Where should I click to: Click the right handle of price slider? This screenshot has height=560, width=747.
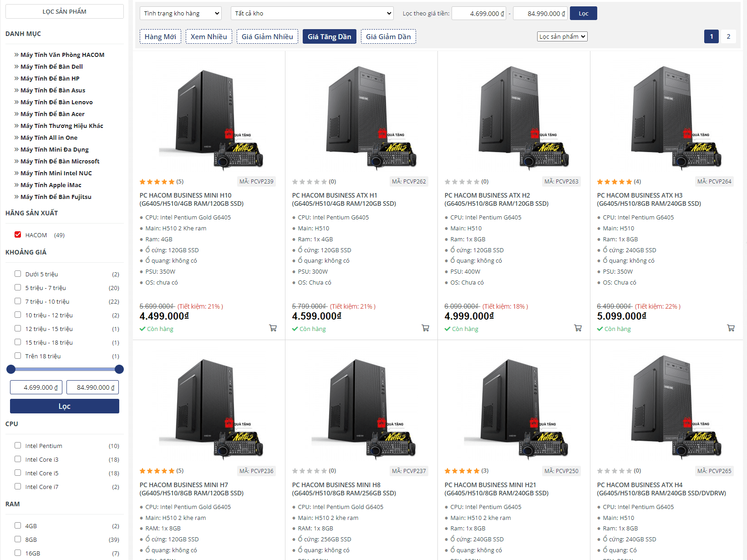point(119,369)
